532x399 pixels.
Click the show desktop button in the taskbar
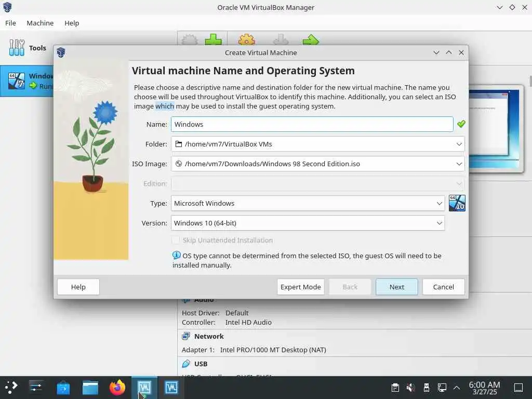pyautogui.click(x=518, y=388)
